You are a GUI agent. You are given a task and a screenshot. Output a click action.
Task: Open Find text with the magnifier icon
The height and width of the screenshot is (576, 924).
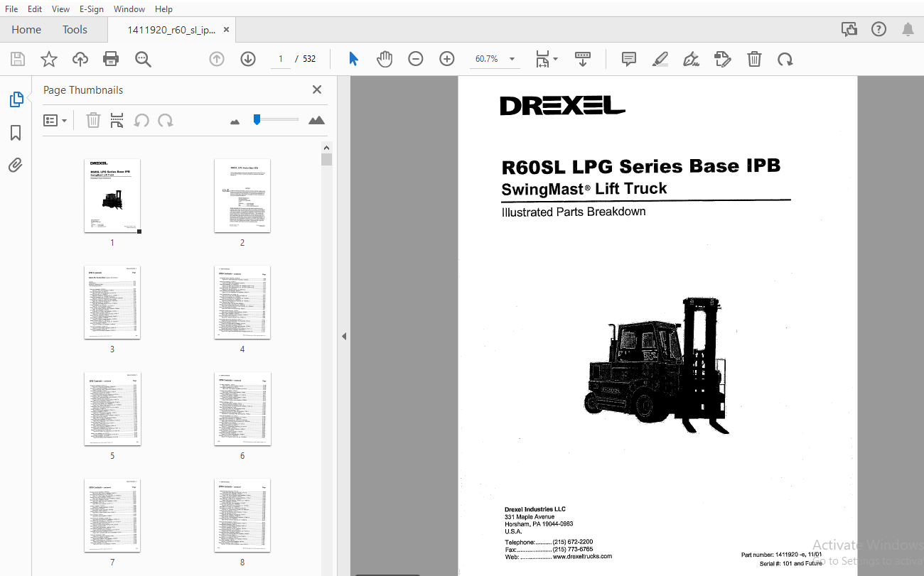tap(144, 59)
